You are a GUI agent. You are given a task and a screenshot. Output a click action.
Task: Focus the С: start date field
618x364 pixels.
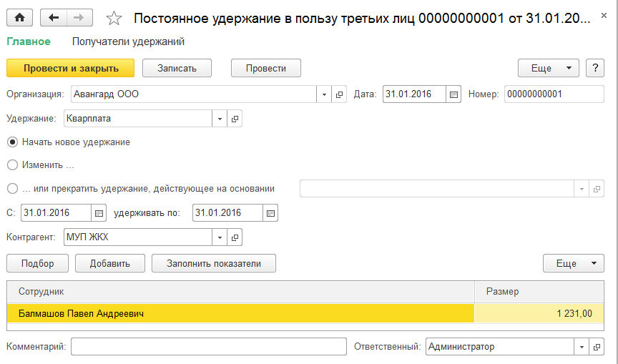56,213
